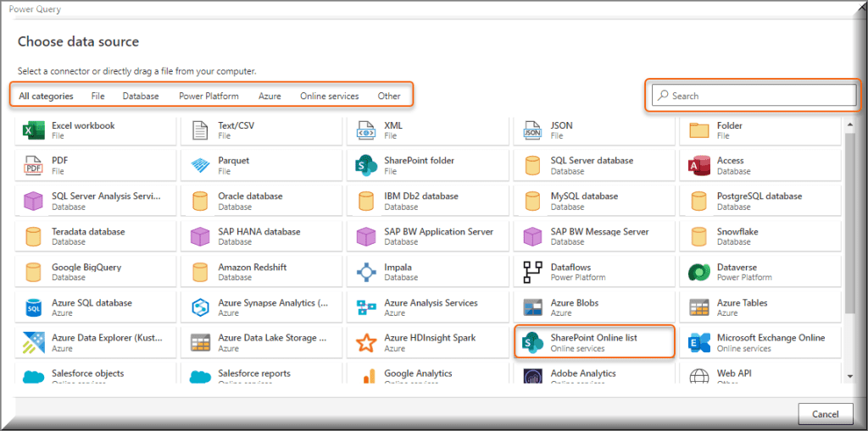Select the Azure HDInsight Spark star icon
Screen dimensions: 868x431
[x=365, y=343]
